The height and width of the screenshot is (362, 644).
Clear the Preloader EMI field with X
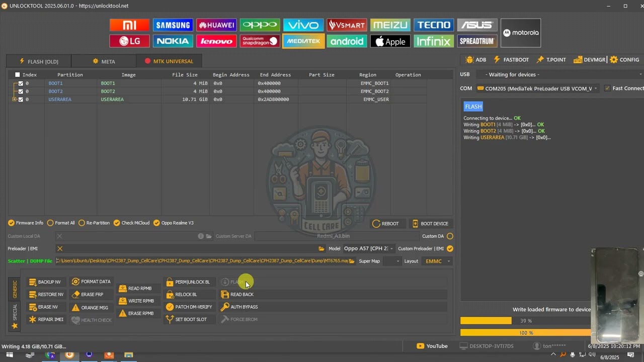click(x=60, y=248)
